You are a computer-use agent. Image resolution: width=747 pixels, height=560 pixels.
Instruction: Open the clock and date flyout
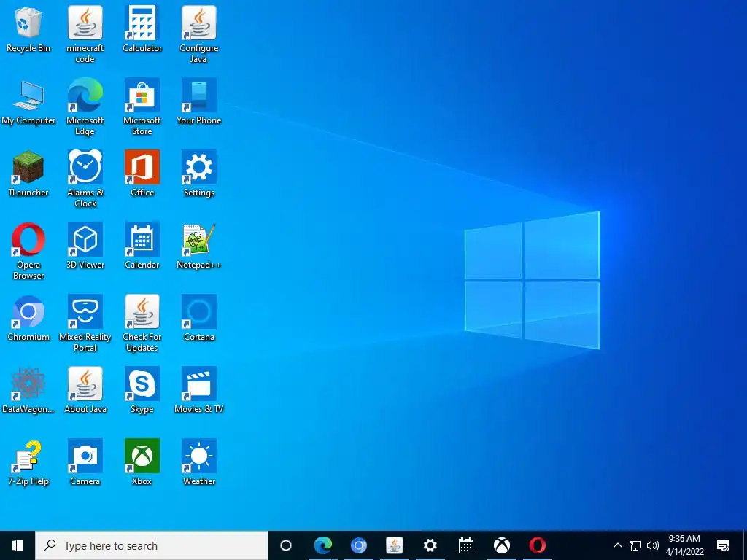pos(684,545)
